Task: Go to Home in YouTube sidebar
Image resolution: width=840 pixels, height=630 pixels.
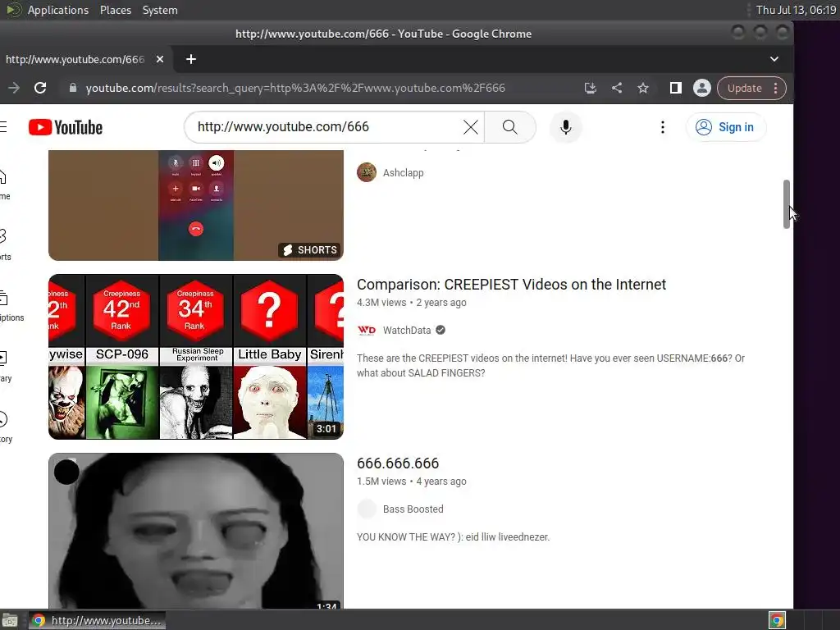Action: pos(4,185)
